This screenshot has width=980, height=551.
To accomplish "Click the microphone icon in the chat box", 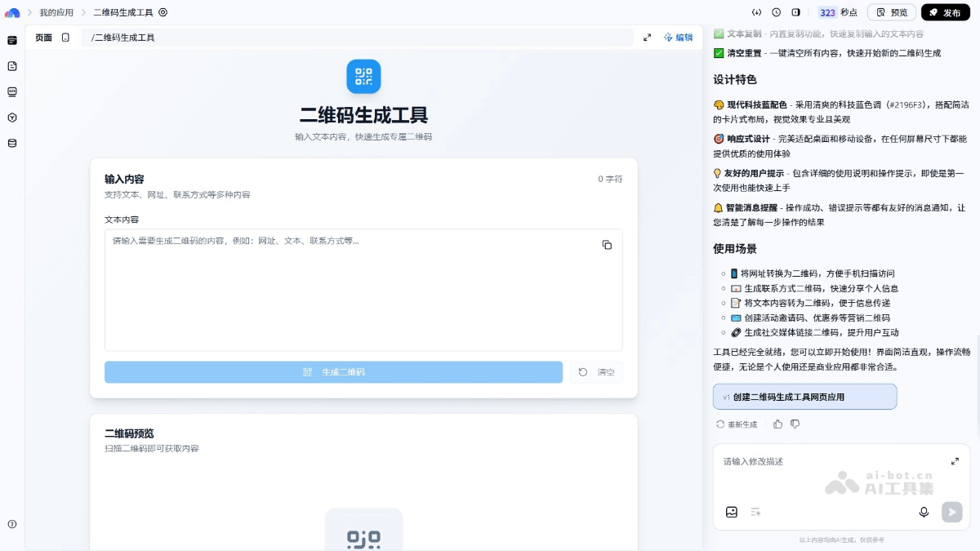I will (x=924, y=512).
